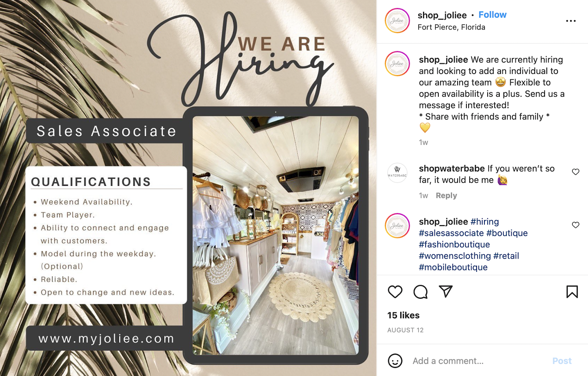Follow the shop_joliee account
Screen dimensions: 588x376
pyautogui.click(x=492, y=15)
